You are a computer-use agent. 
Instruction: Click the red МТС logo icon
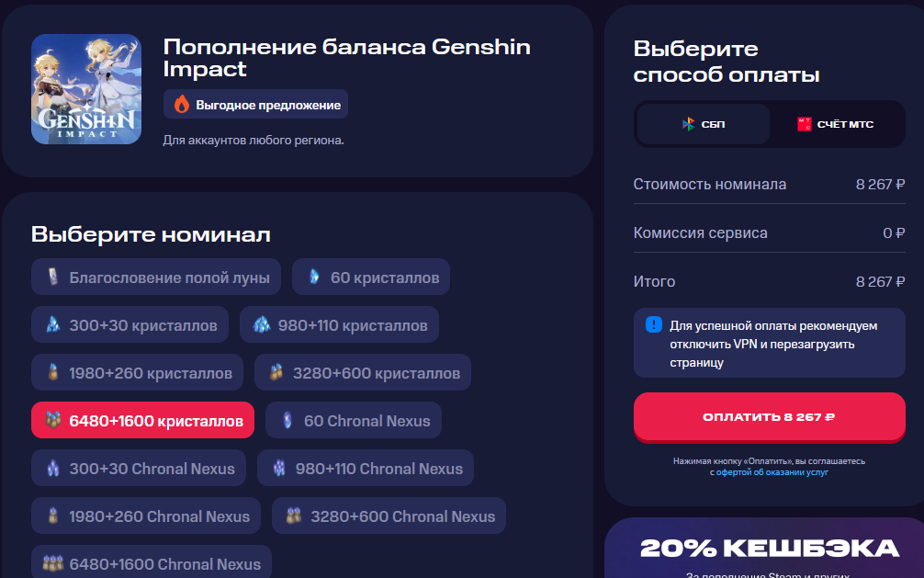[x=805, y=124]
